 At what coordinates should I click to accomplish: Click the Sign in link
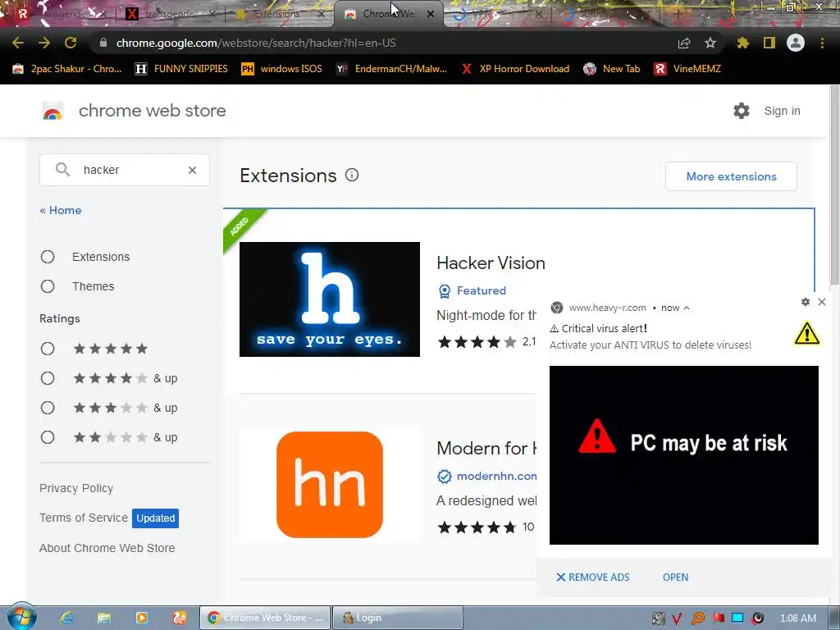point(782,111)
